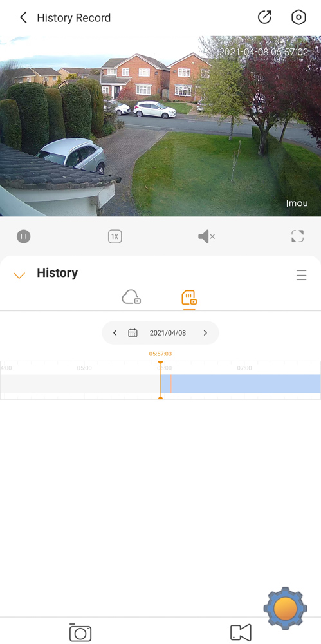Open the History list menu icon
Screen dimensions: 321x644
302,275
